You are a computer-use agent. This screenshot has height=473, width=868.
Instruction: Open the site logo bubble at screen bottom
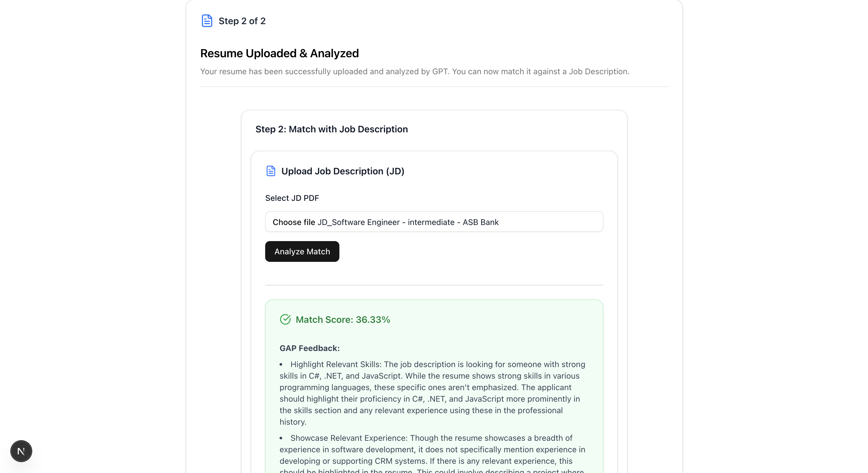pos(21,451)
